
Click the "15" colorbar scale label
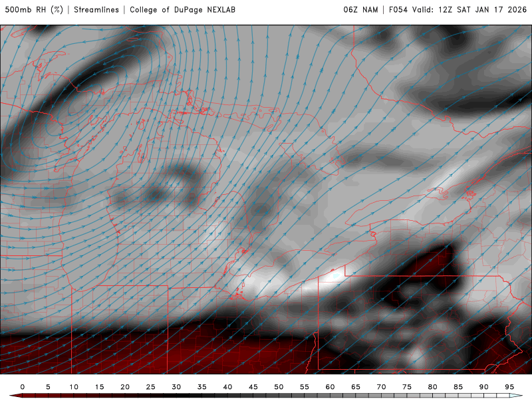[99, 387]
